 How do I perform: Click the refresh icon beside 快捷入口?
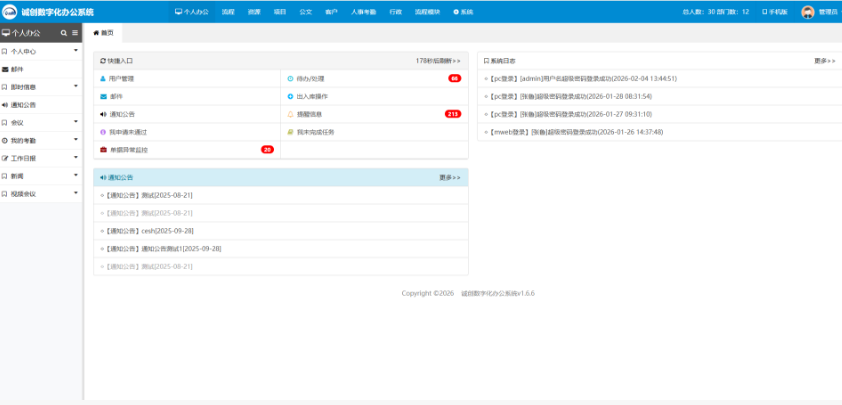(x=102, y=61)
